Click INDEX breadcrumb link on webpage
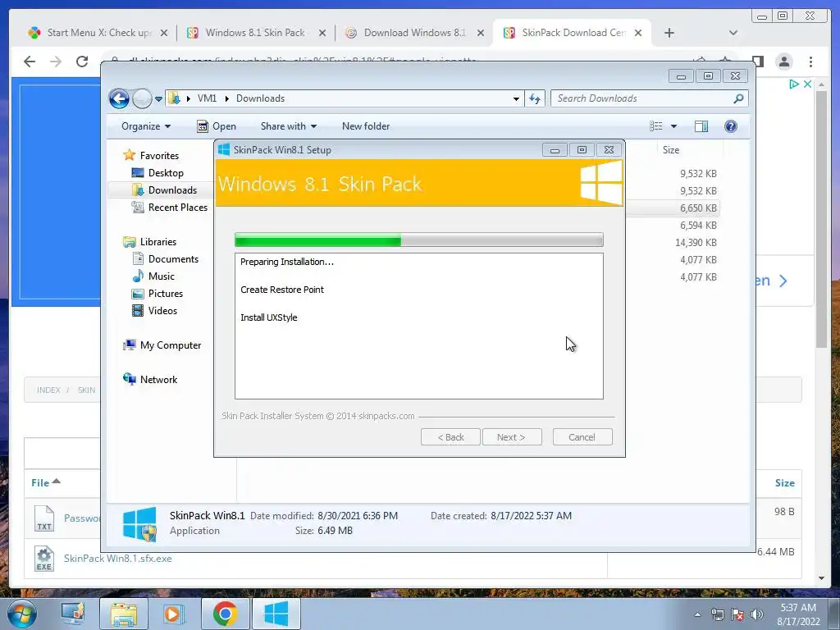 48,390
